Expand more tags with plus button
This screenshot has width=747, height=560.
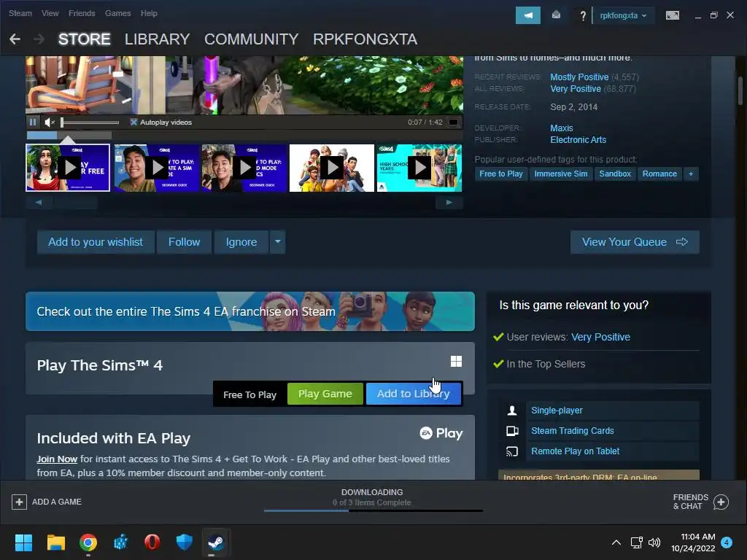[691, 174]
